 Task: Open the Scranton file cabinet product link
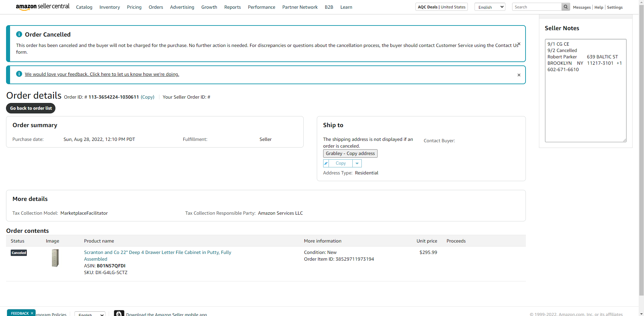click(158, 256)
